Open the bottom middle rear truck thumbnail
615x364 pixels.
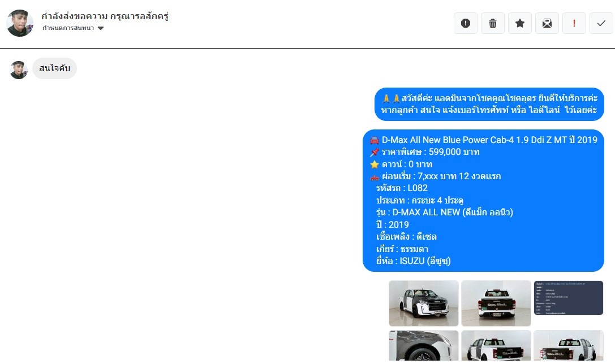click(496, 345)
